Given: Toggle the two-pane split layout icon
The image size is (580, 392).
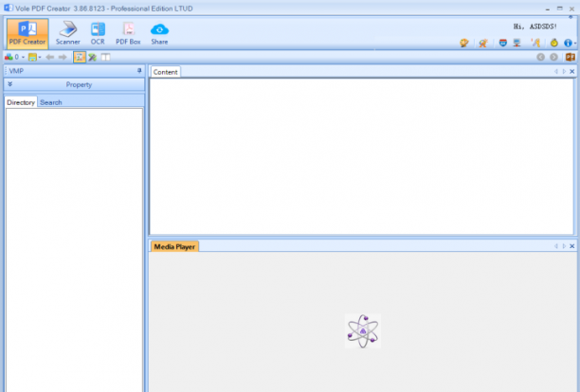Looking at the screenshot, I should [x=106, y=57].
